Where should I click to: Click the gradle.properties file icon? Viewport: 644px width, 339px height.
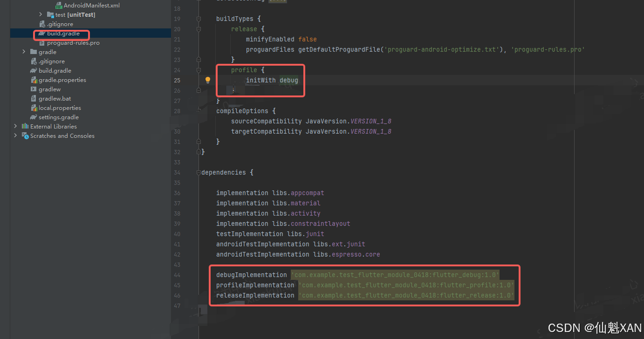[34, 80]
